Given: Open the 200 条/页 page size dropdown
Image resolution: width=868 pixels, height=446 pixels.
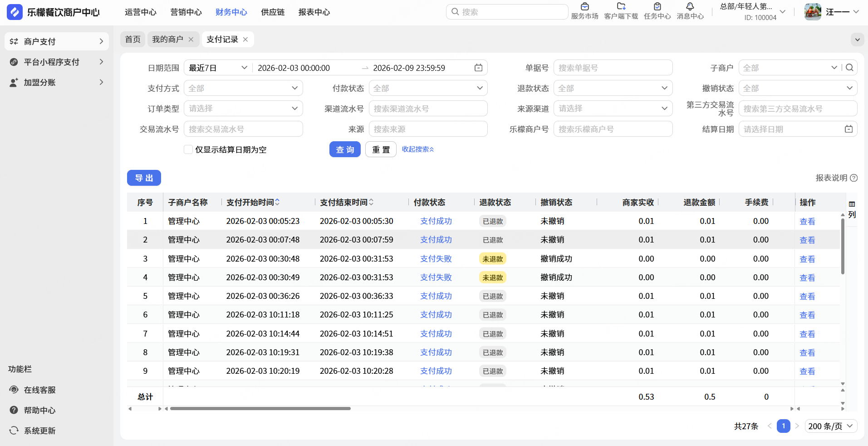Looking at the screenshot, I should pyautogui.click(x=831, y=426).
